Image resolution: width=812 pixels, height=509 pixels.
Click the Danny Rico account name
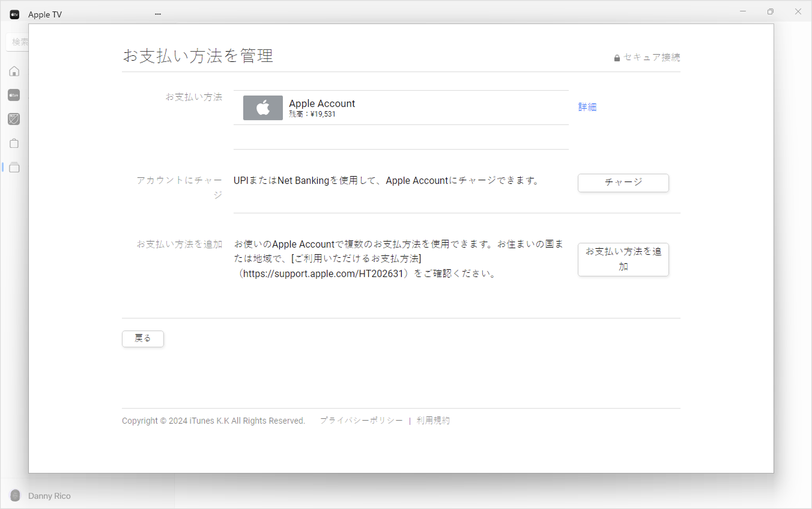tap(50, 496)
